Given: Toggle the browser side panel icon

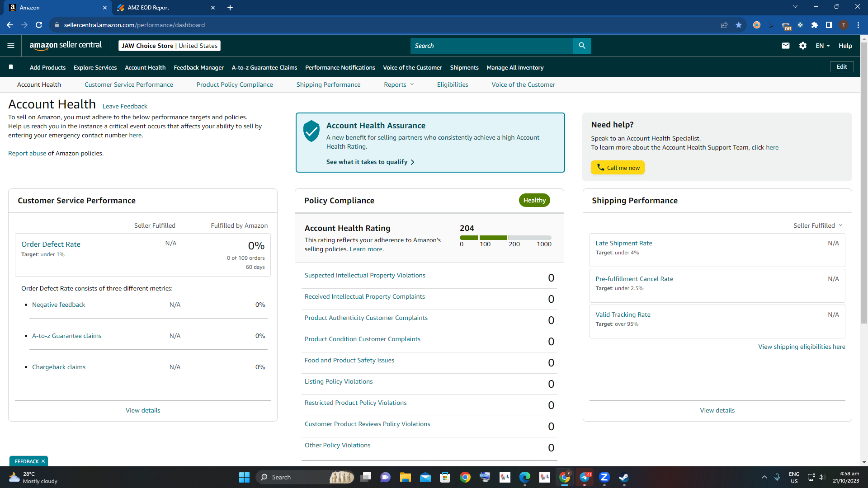Looking at the screenshot, I should [829, 25].
